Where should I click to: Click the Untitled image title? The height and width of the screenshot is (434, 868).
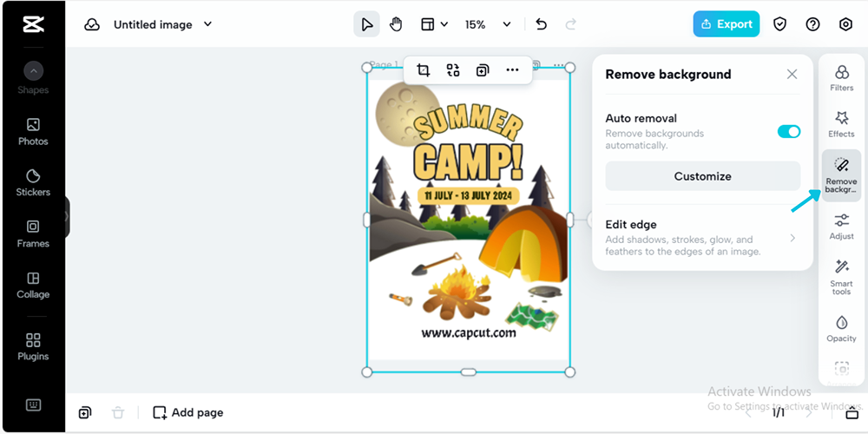tap(153, 24)
